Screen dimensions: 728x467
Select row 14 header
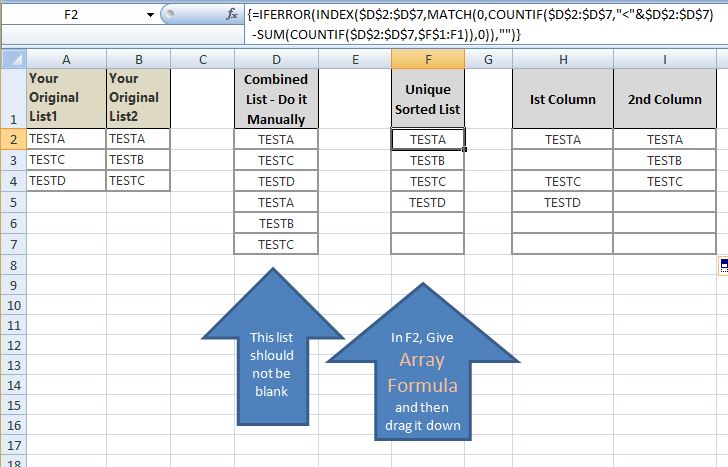click(x=14, y=385)
